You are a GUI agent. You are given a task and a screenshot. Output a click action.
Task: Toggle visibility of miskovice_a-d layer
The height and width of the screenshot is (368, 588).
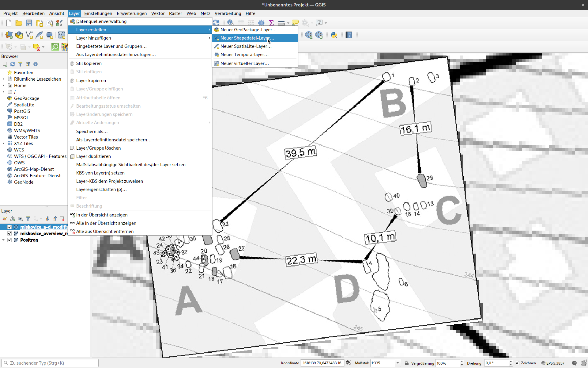pyautogui.click(x=9, y=227)
